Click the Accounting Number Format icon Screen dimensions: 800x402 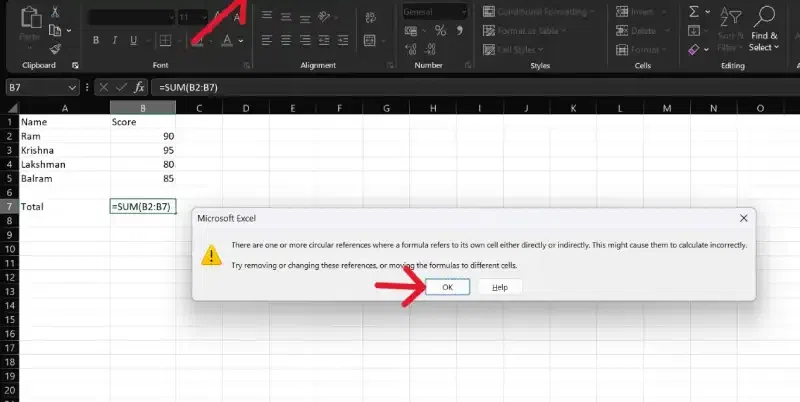point(411,31)
